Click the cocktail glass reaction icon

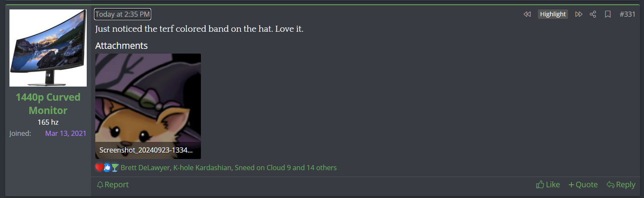tap(115, 168)
